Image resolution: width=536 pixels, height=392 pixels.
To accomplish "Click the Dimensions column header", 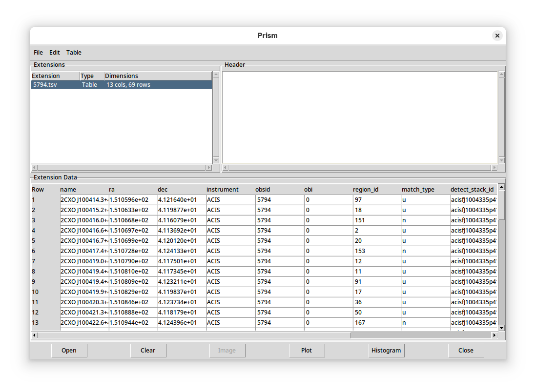I will click(158, 76).
